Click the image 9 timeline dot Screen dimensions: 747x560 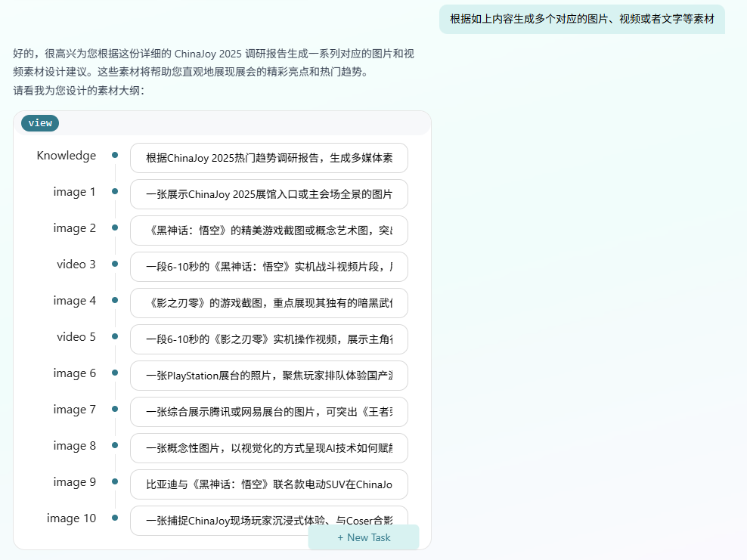click(x=115, y=481)
